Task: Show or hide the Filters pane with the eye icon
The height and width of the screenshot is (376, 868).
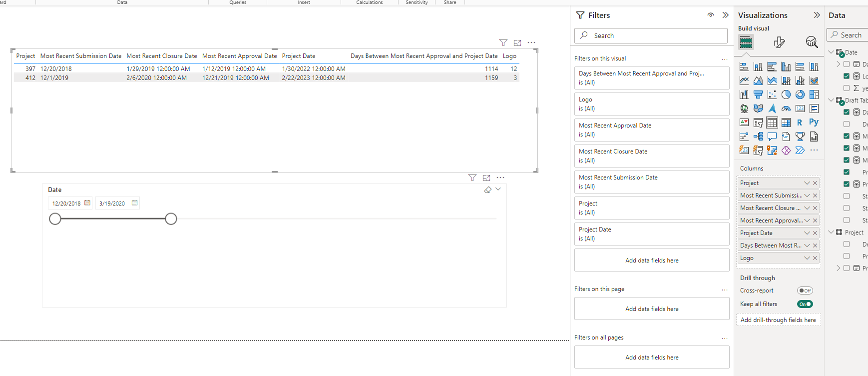Action: tap(711, 15)
